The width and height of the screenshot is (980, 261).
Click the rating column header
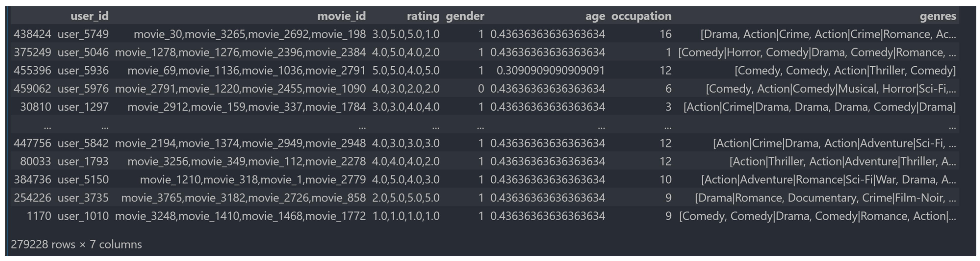tap(422, 16)
